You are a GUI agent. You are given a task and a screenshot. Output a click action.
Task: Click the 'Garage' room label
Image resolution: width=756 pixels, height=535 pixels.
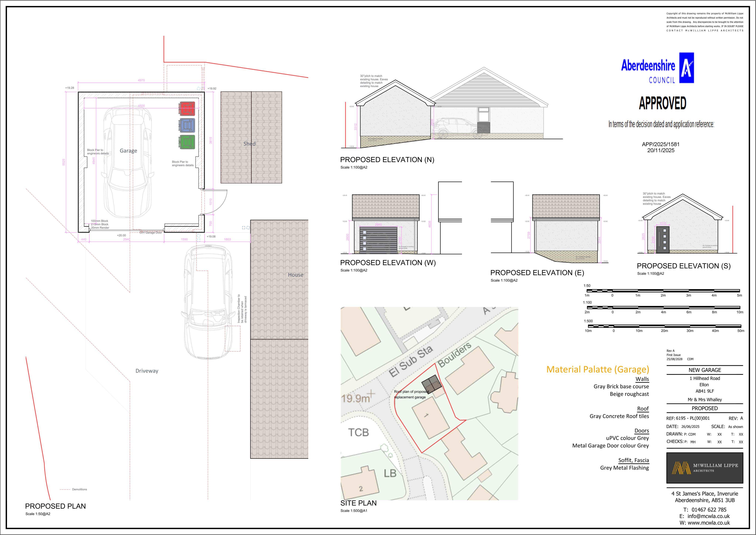click(x=128, y=151)
